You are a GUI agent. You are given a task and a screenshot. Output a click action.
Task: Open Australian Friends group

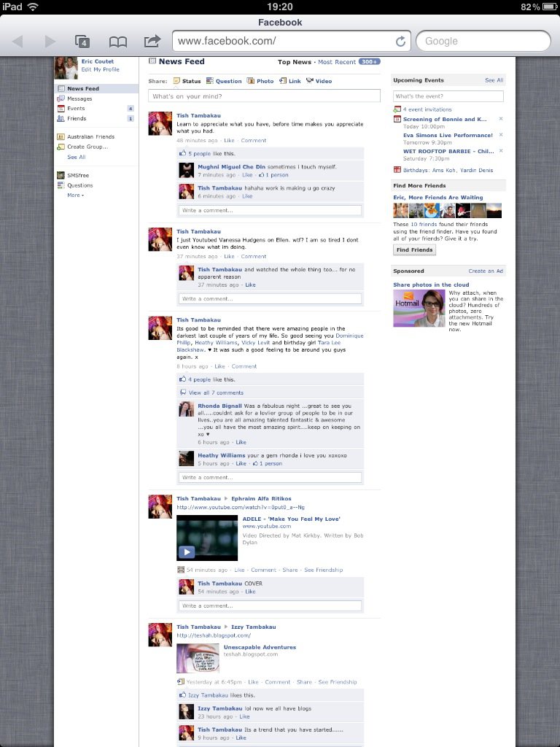point(90,136)
